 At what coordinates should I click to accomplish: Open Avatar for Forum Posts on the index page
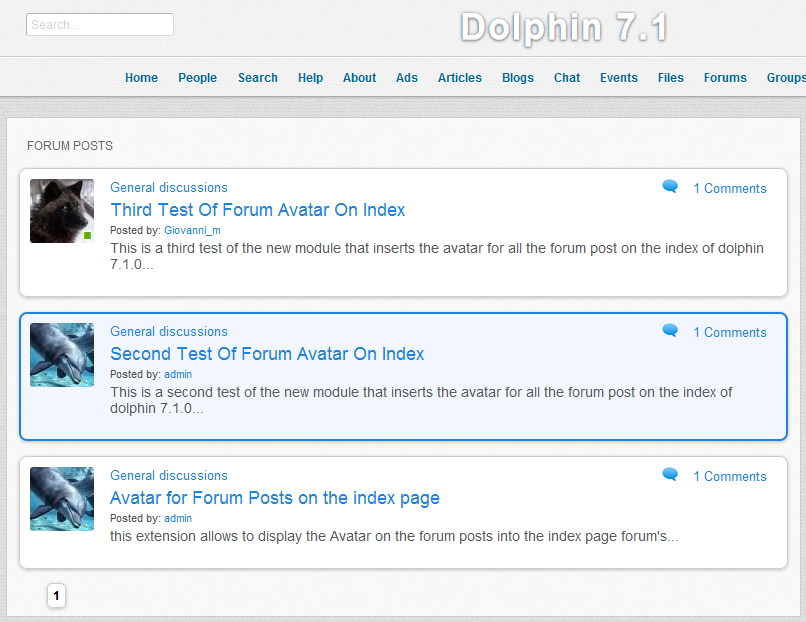tap(274, 498)
